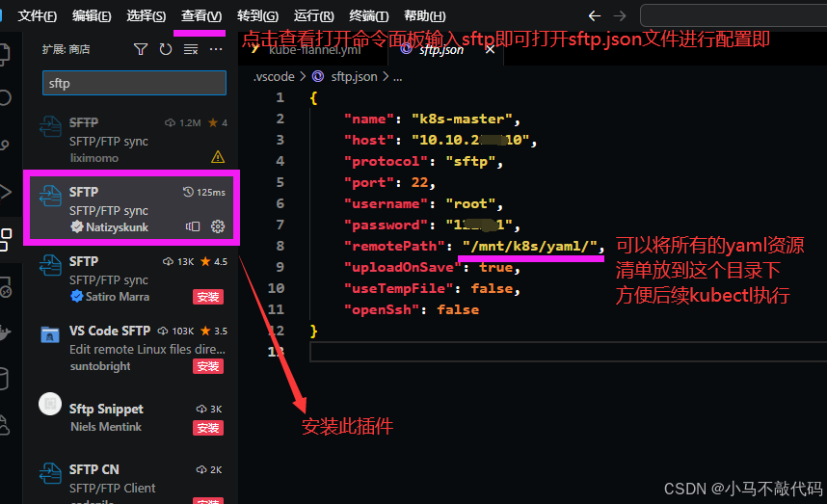Open the 转到(G) menu
This screenshot has width=827, height=504.
coord(257,15)
